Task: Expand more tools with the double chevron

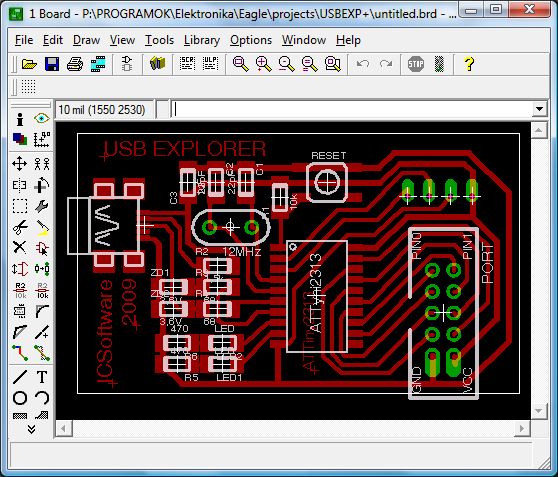Action: point(31,429)
